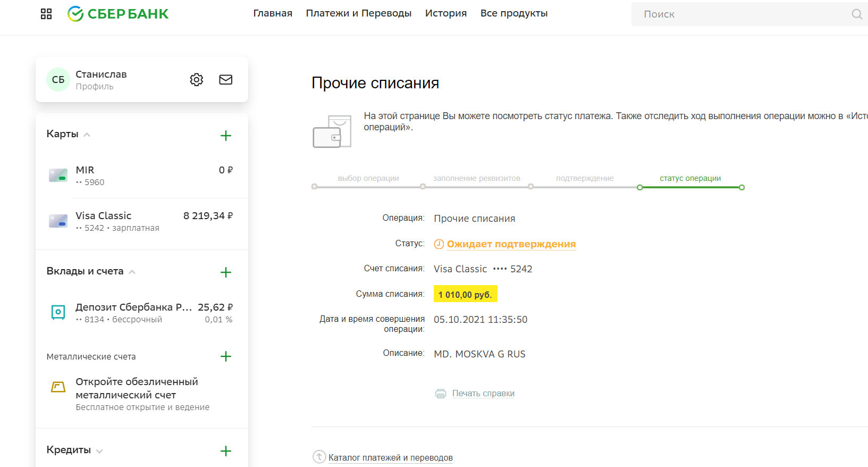This screenshot has width=868, height=467.
Task: Click the Металлические счета label
Action: click(x=91, y=356)
